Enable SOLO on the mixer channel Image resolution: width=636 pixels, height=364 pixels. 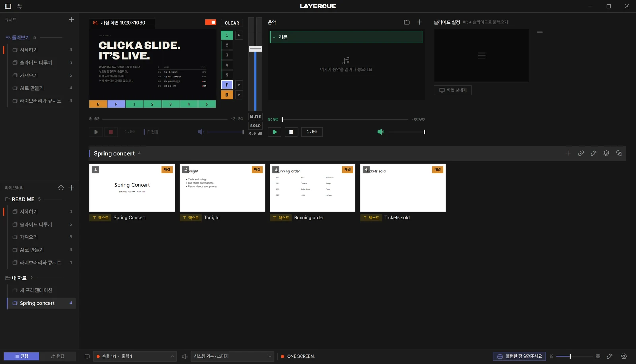pos(256,126)
